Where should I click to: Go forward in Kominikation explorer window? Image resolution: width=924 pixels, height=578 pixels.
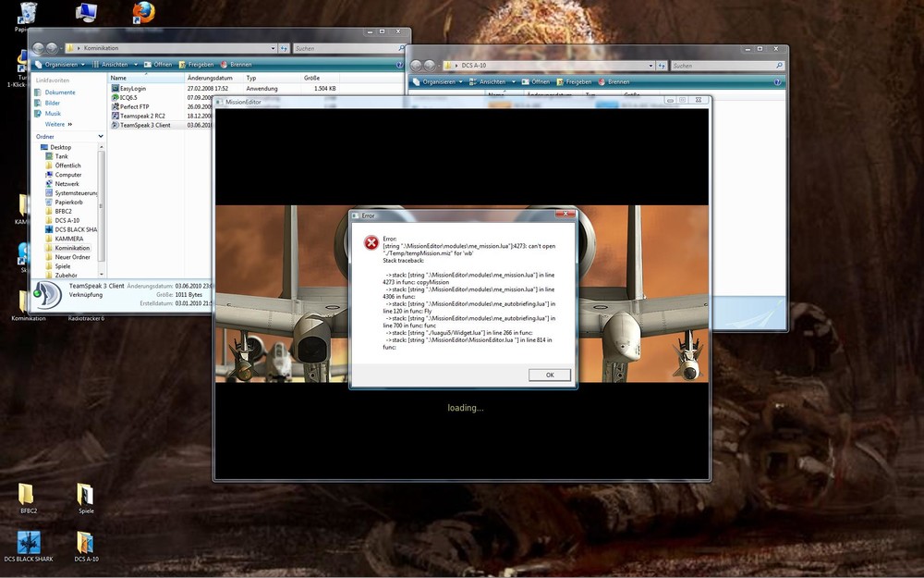[52, 48]
